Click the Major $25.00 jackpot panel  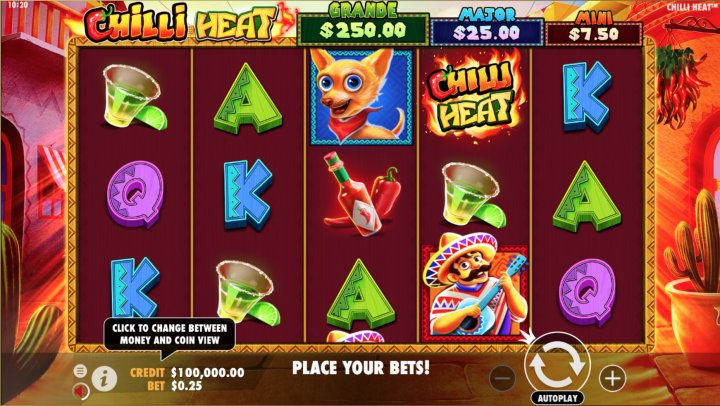pos(486,27)
